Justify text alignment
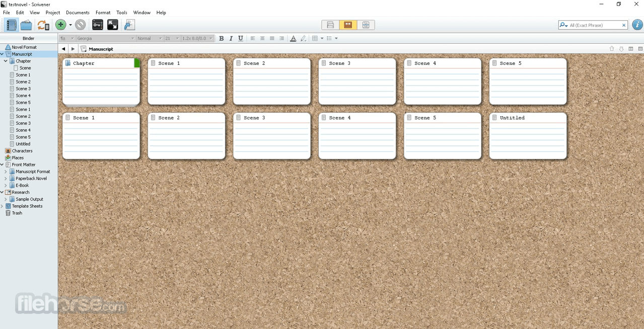Image resolution: width=644 pixels, height=329 pixels. tap(272, 38)
